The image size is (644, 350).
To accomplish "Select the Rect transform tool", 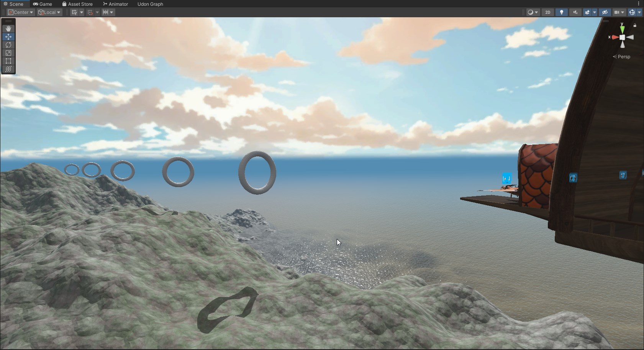I will point(8,61).
